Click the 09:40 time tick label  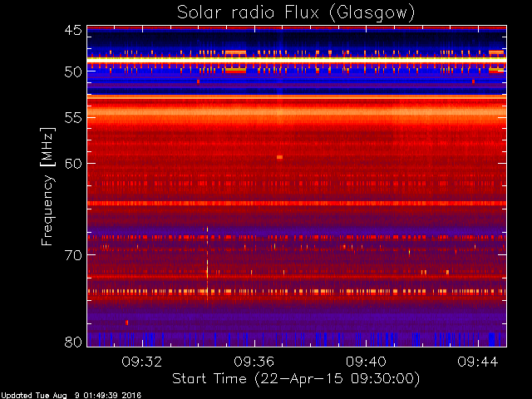(x=366, y=362)
